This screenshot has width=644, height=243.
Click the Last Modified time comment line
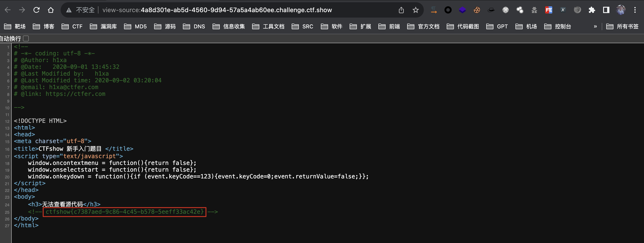pos(88,80)
